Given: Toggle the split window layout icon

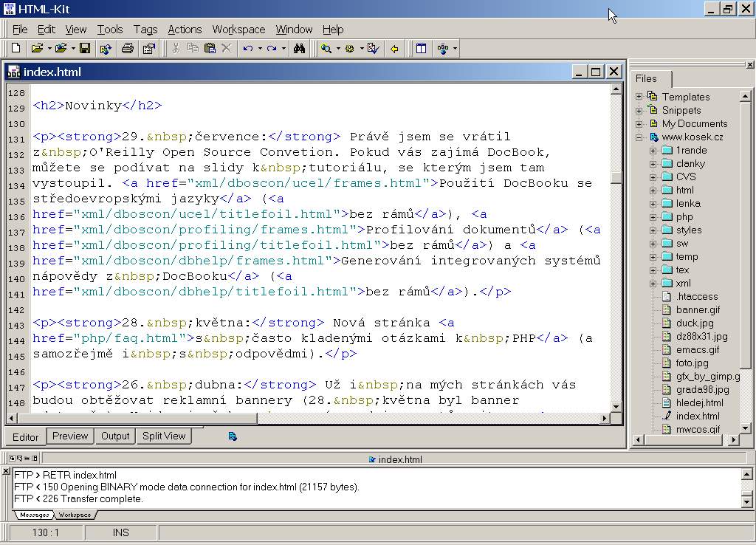Looking at the screenshot, I should pos(421,48).
